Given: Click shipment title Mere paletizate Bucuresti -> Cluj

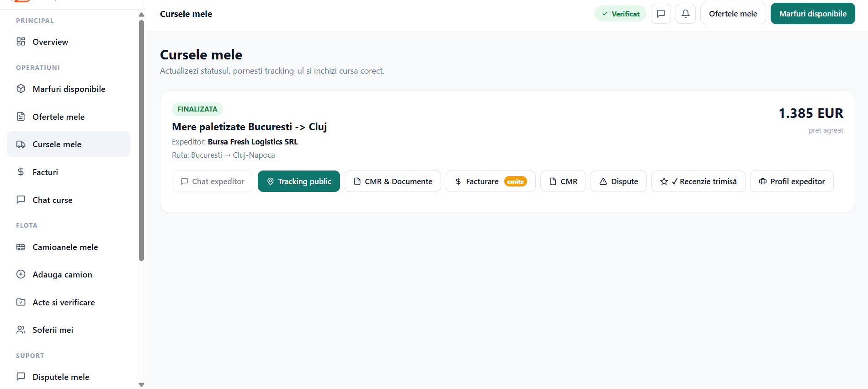Looking at the screenshot, I should click(x=249, y=127).
